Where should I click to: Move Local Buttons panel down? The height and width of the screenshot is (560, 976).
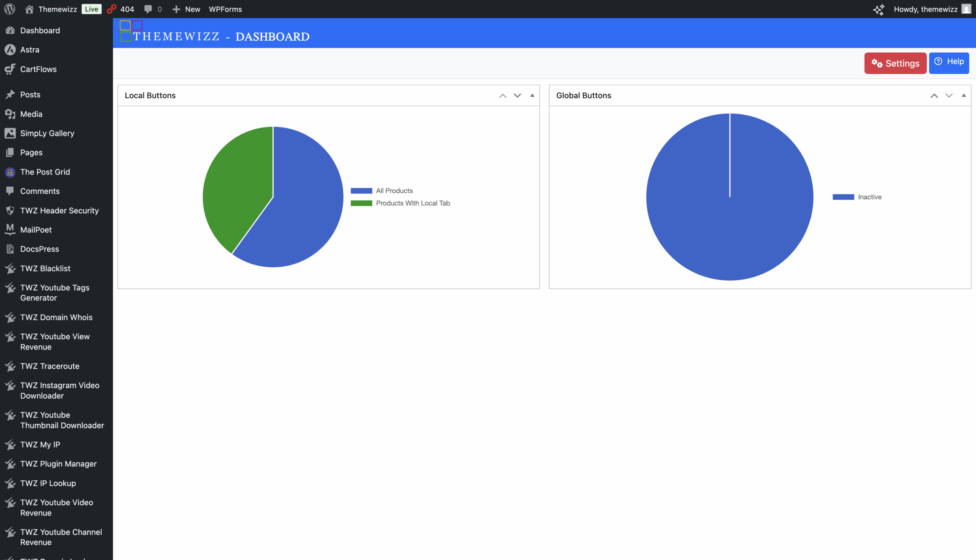coord(517,95)
